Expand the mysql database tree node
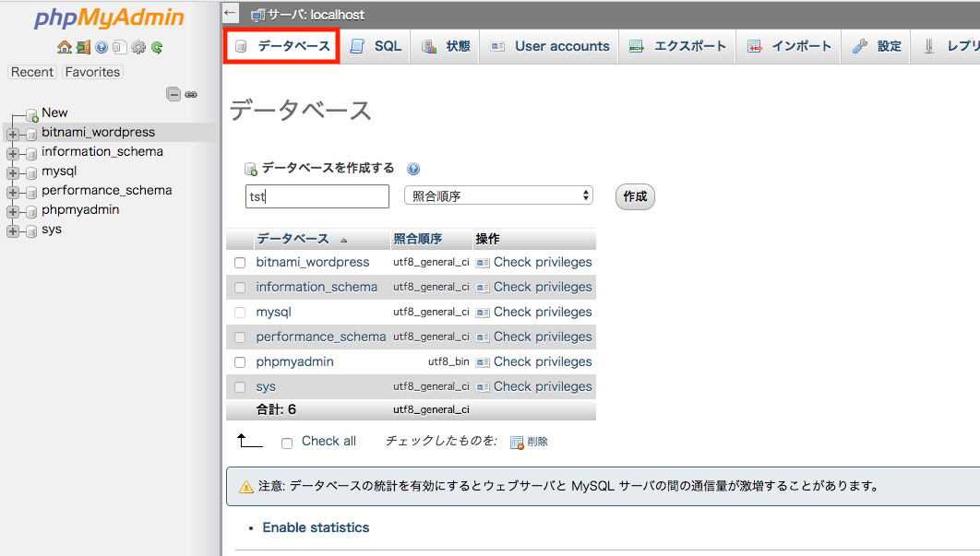The width and height of the screenshot is (980, 556). [x=13, y=172]
